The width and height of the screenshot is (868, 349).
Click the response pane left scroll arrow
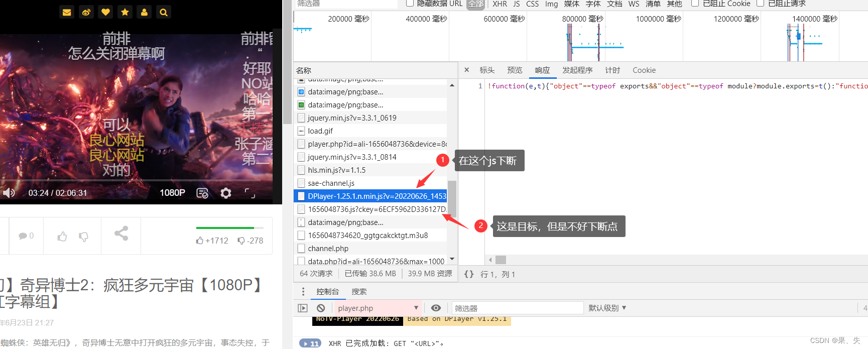point(490,260)
